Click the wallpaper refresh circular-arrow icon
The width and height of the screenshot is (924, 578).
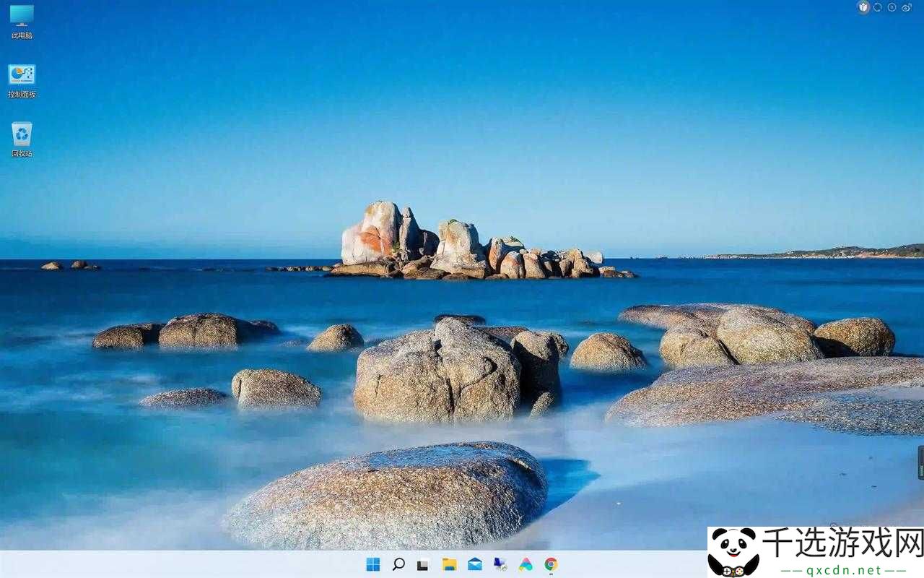(x=878, y=7)
